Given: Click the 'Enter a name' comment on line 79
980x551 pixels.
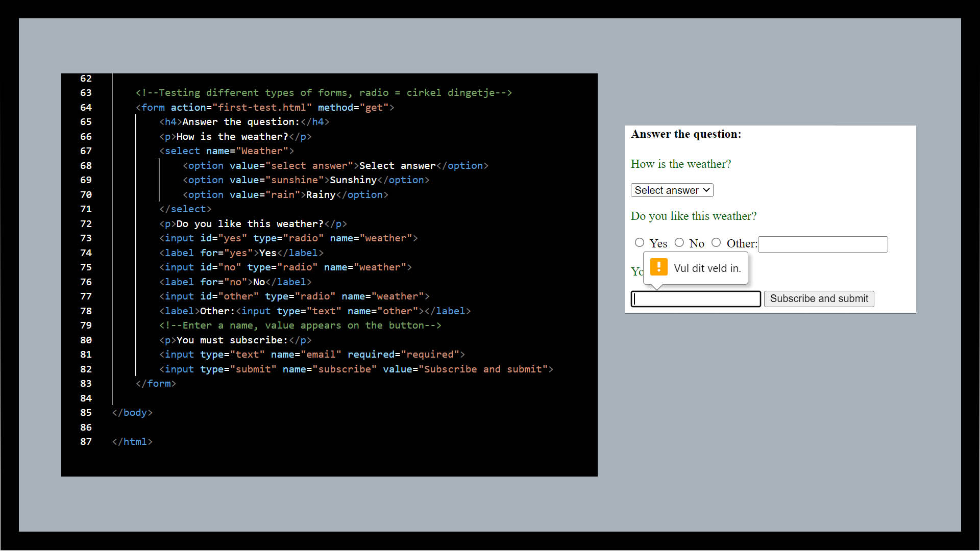Looking at the screenshot, I should pos(301,325).
